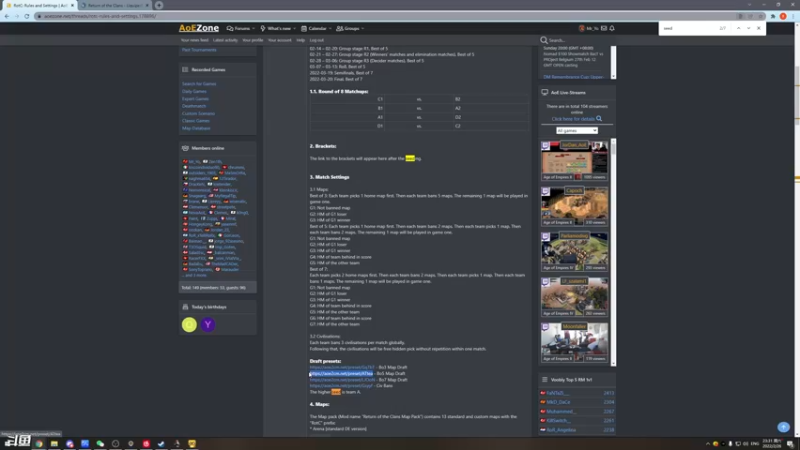
Task: Go to next find result arrow
Action: (x=748, y=28)
